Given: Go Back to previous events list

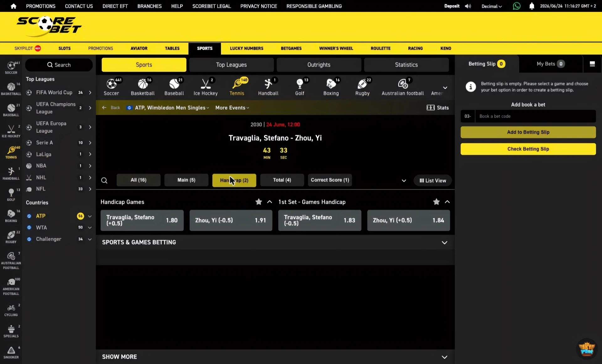Looking at the screenshot, I should click(x=111, y=108).
